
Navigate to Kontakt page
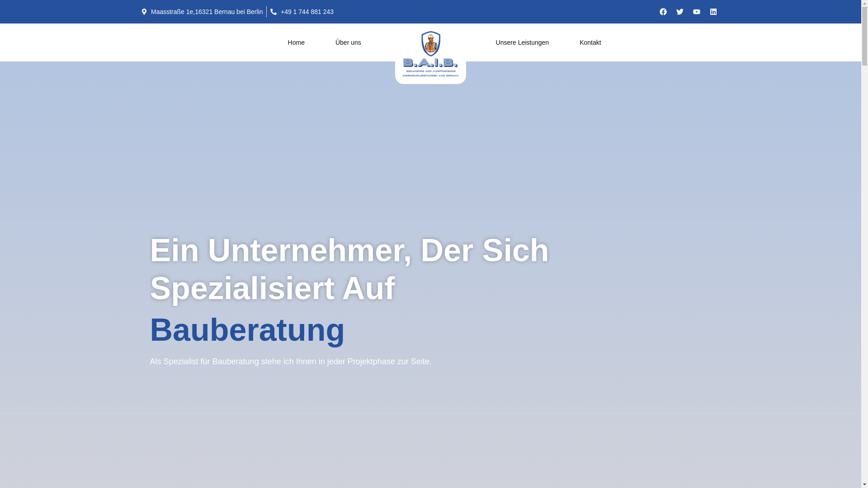[x=590, y=42]
